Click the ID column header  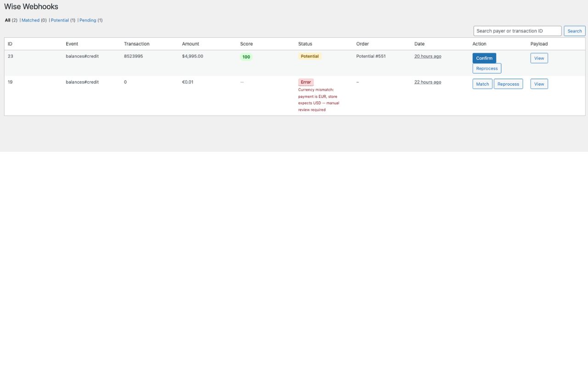point(10,44)
